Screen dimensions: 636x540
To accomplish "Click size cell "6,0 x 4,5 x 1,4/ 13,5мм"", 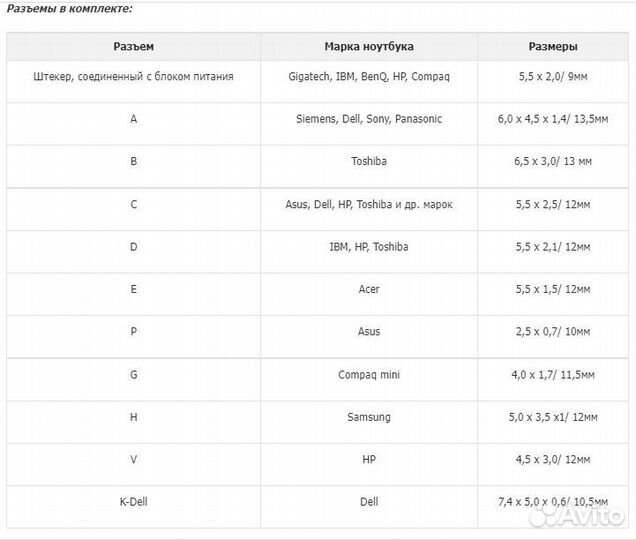I will [552, 118].
